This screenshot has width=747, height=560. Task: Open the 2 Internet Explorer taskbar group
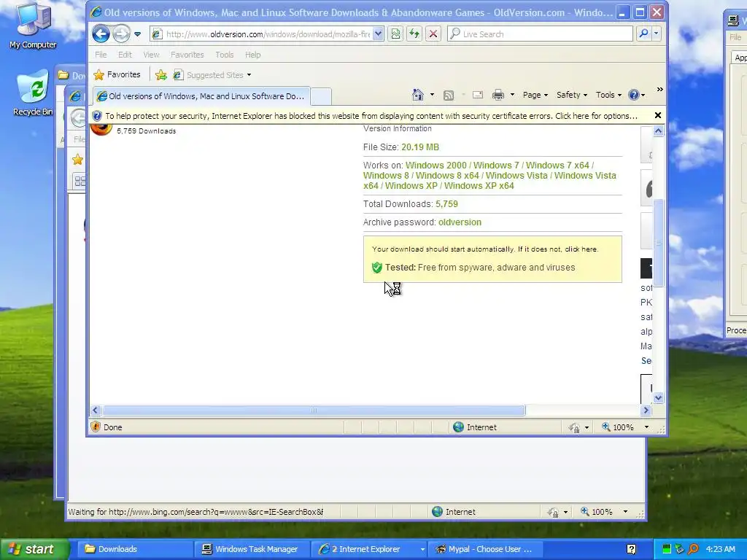pyautogui.click(x=368, y=549)
